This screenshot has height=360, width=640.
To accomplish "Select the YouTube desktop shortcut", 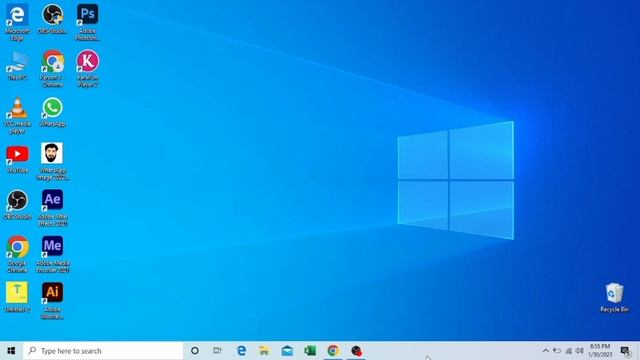I will (x=17, y=158).
